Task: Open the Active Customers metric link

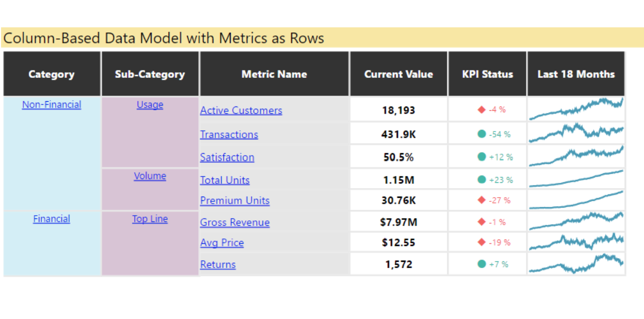Action: pos(241,110)
